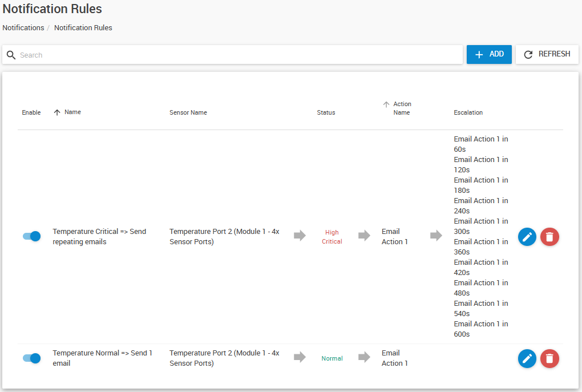Edit the Temperature Critical rule with pencil icon
This screenshot has height=392, width=582.
pos(527,237)
